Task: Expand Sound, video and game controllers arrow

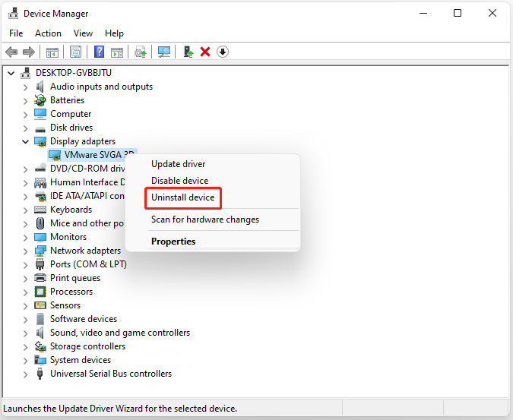Action: (x=26, y=333)
